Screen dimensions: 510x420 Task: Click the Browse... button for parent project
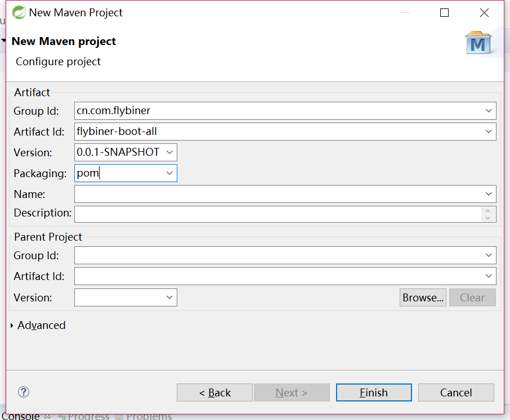point(423,297)
